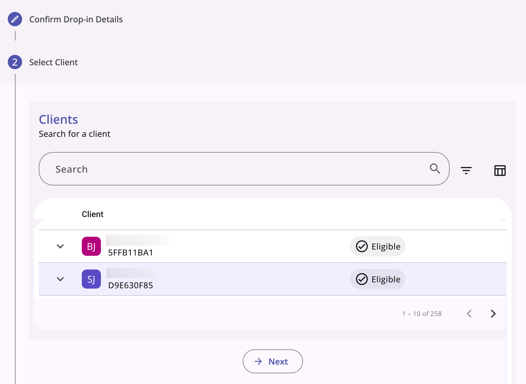This screenshot has width=526, height=384.
Task: Select client ID D9E630F85
Action: (130, 285)
